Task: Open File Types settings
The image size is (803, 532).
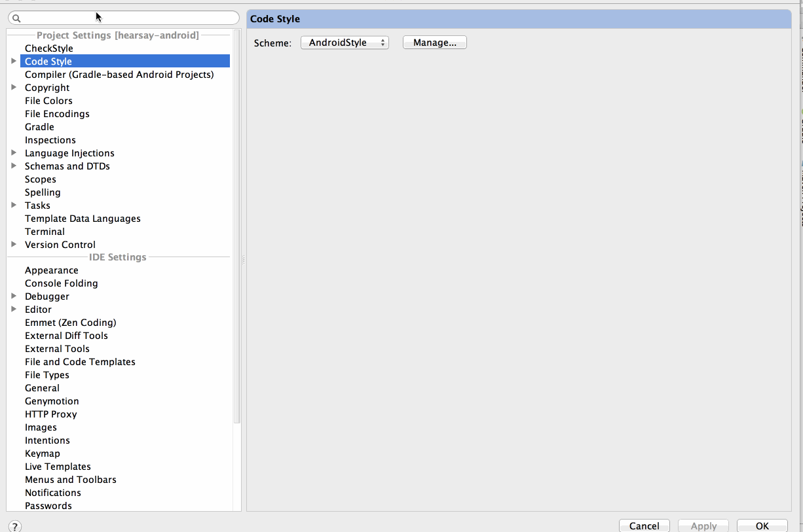Action: point(47,375)
